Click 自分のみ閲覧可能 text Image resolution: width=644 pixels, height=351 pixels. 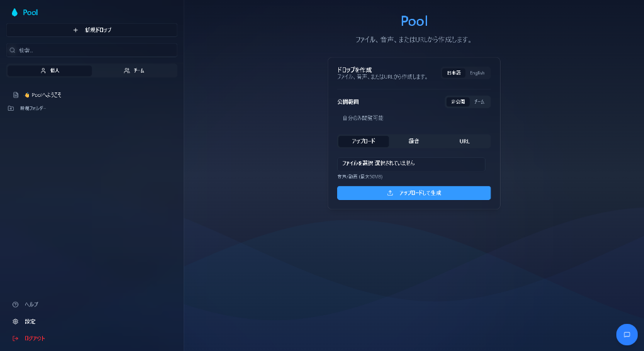(x=363, y=118)
